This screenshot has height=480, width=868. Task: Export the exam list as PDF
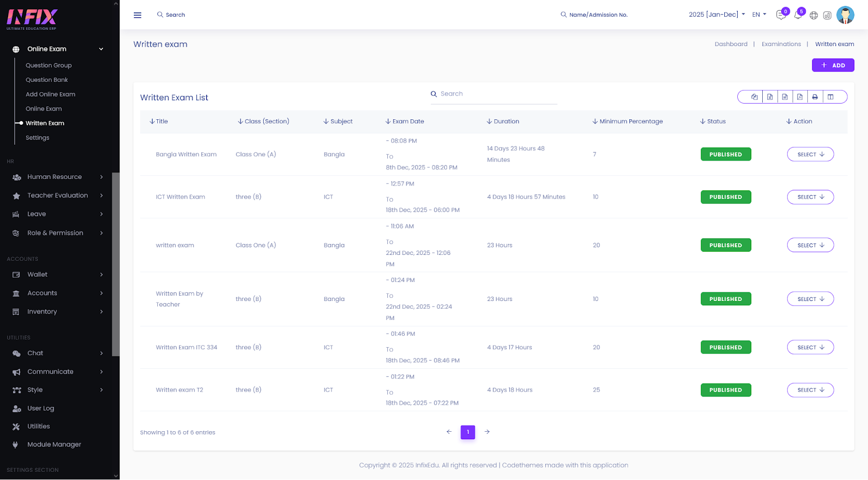tap(800, 97)
